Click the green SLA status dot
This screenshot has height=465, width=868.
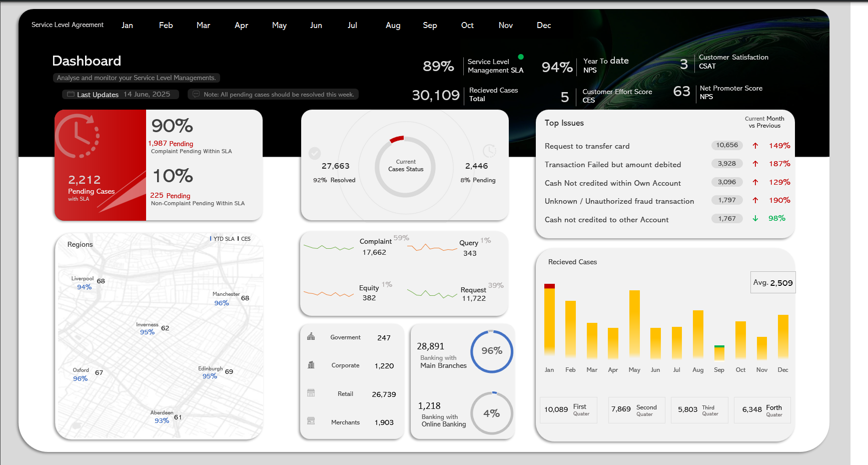pyautogui.click(x=521, y=57)
